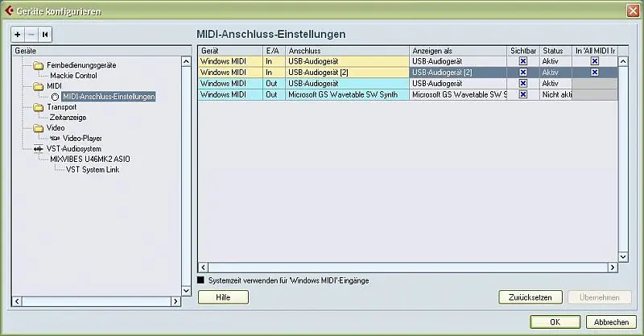The width and height of the screenshot is (644, 336).
Task: Sort by the Anschluss column header
Action: pos(347,50)
